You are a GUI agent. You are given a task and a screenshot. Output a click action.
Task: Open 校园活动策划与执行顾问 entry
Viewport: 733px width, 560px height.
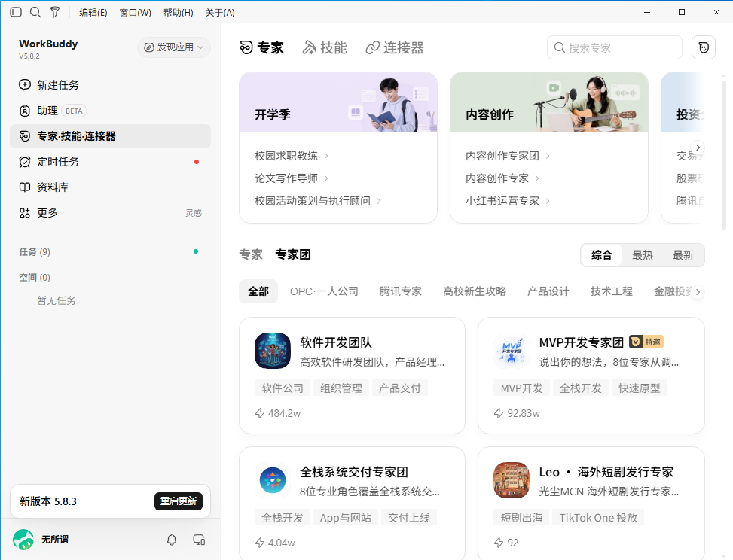coord(318,201)
